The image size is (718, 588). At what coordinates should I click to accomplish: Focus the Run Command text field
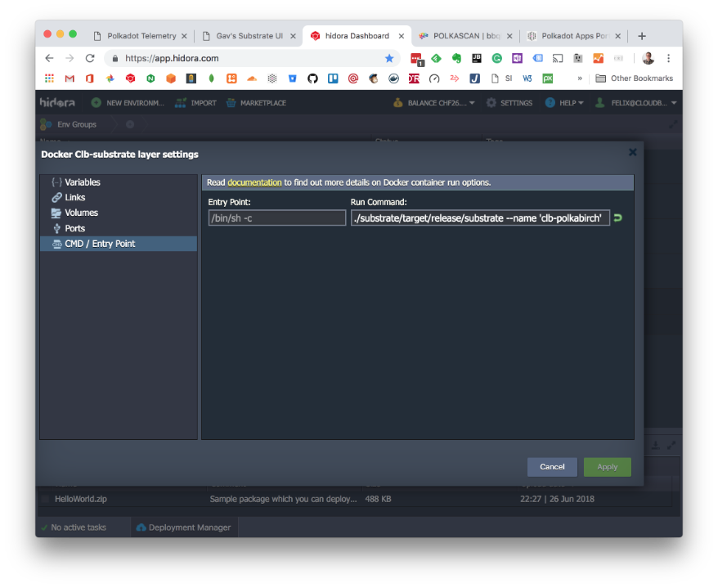[x=480, y=218]
